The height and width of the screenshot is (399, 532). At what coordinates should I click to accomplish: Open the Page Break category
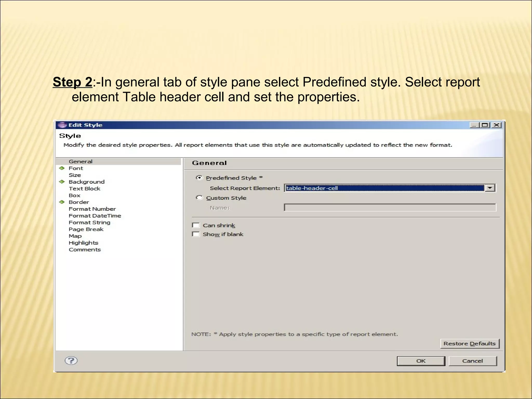(x=86, y=229)
